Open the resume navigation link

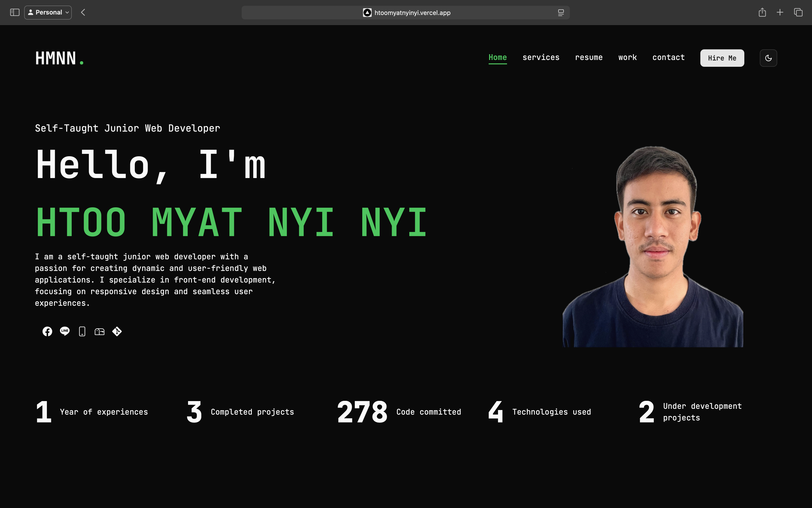[589, 58]
